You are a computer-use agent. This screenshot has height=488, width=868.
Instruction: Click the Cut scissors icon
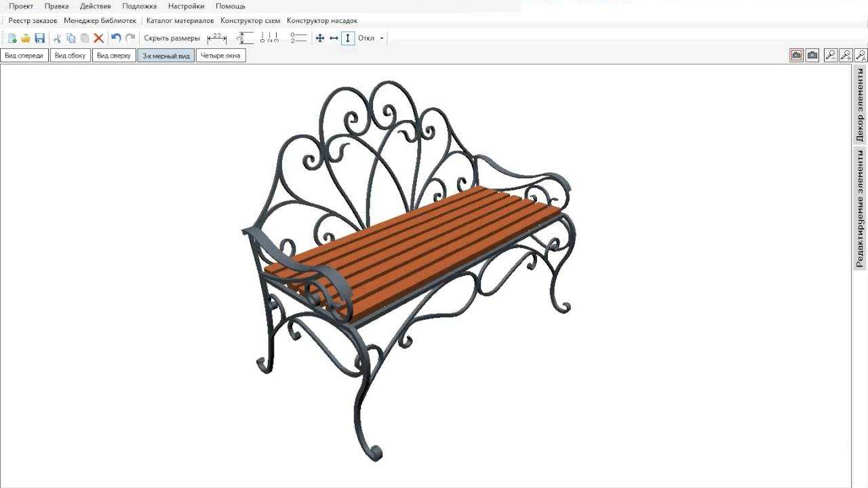tap(57, 39)
